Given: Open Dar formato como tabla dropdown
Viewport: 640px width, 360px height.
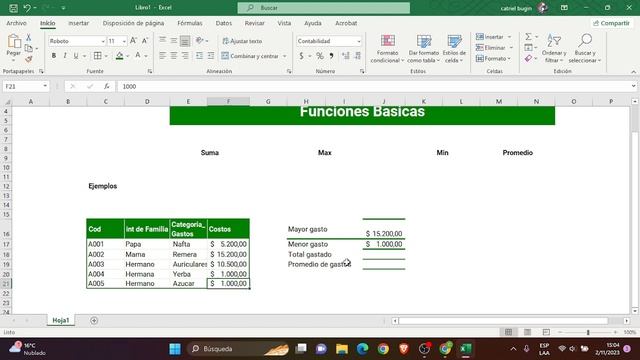Looking at the screenshot, I should (x=424, y=49).
